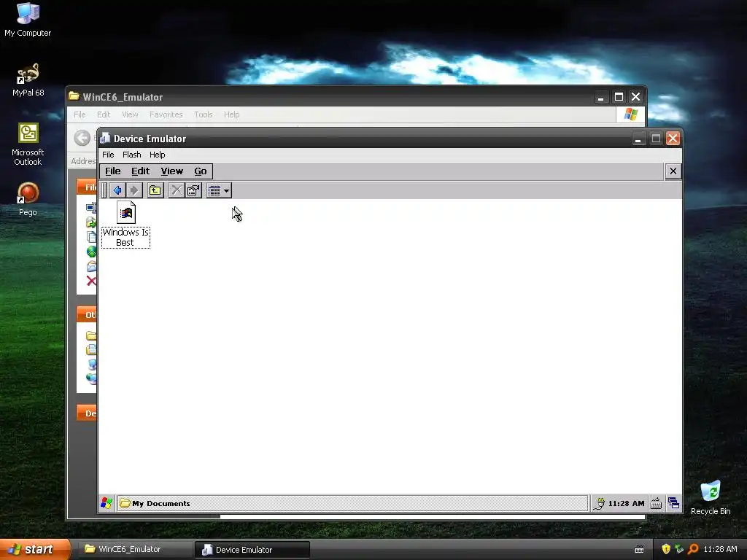This screenshot has width=747, height=560.
Task: Click the Device Emulator title bar icon
Action: click(x=105, y=138)
